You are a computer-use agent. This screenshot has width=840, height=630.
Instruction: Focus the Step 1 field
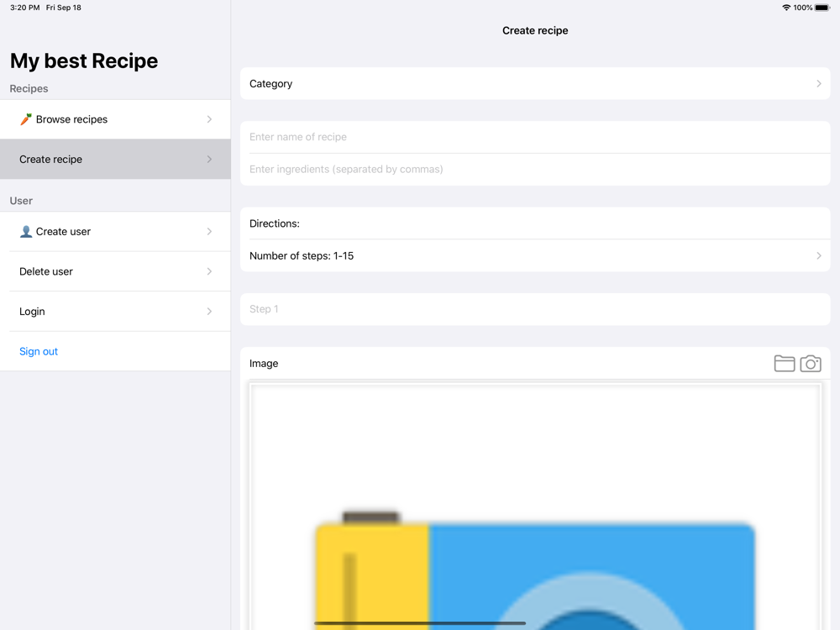coord(535,309)
